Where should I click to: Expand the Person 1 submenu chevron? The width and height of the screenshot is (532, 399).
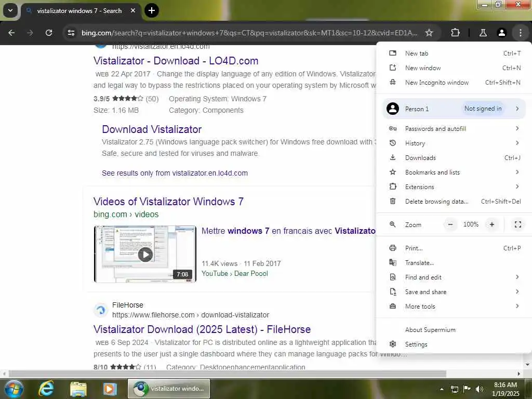pyautogui.click(x=517, y=109)
